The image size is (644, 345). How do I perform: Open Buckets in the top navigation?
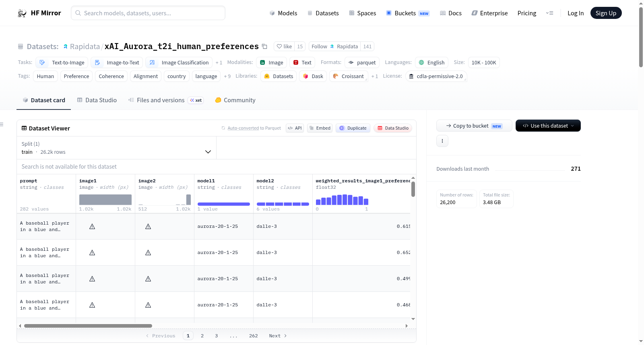[408, 13]
